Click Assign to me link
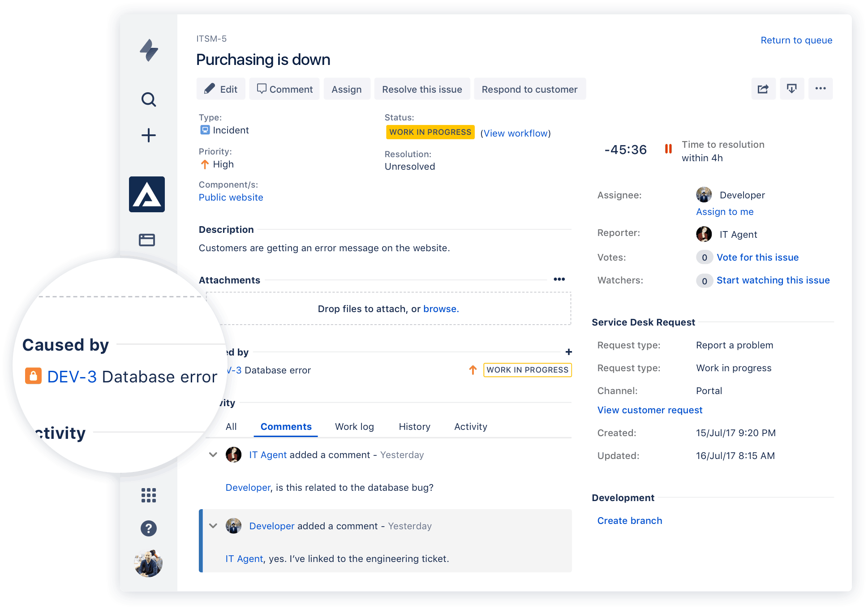 [725, 211]
